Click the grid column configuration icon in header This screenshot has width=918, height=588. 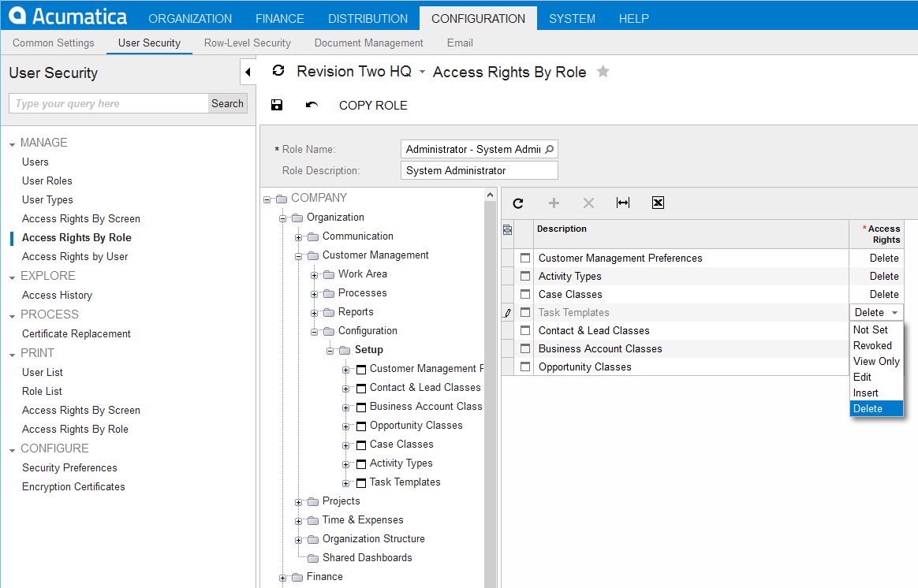(x=508, y=230)
